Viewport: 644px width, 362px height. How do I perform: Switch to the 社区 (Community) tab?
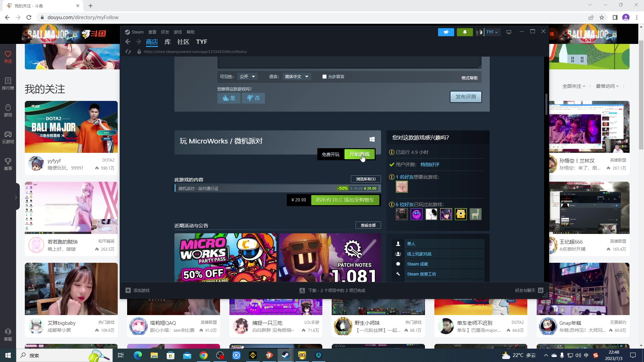pyautogui.click(x=183, y=42)
